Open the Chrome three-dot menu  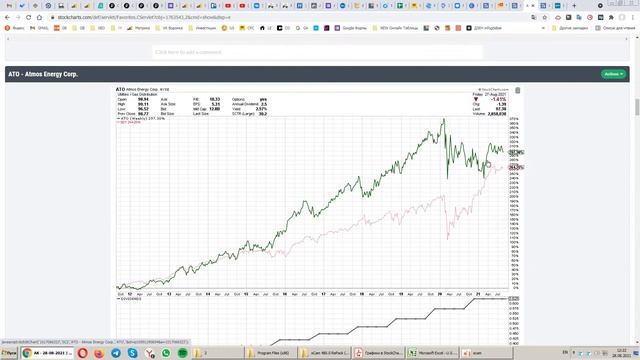(633, 18)
